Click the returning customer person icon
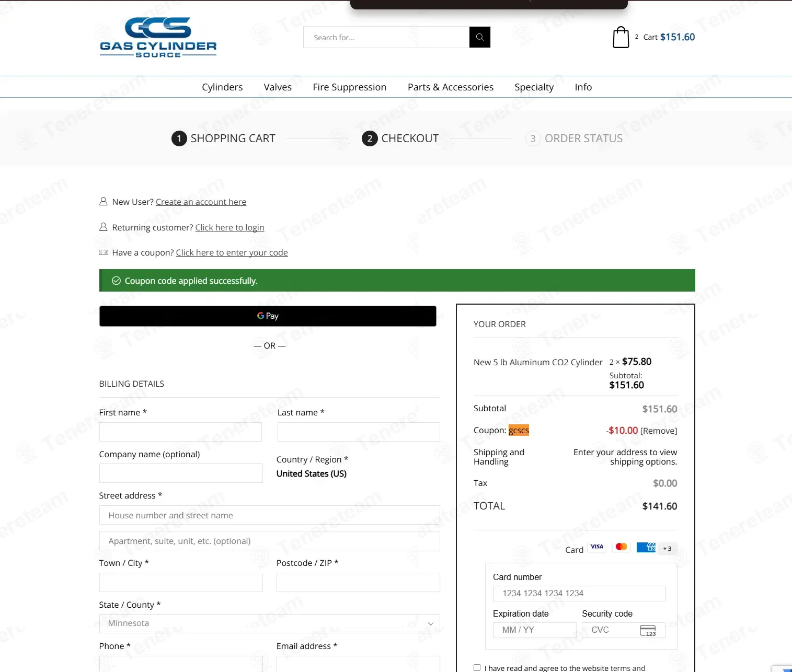The height and width of the screenshot is (672, 792). tap(104, 227)
